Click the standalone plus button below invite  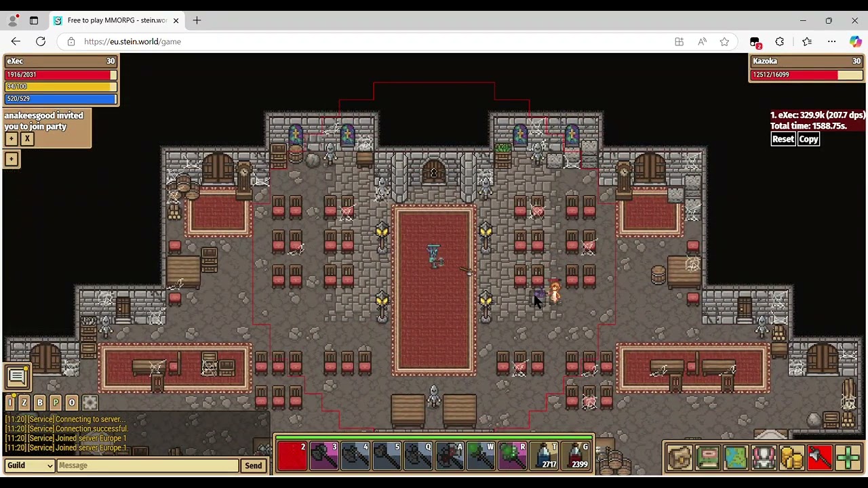tap(11, 159)
